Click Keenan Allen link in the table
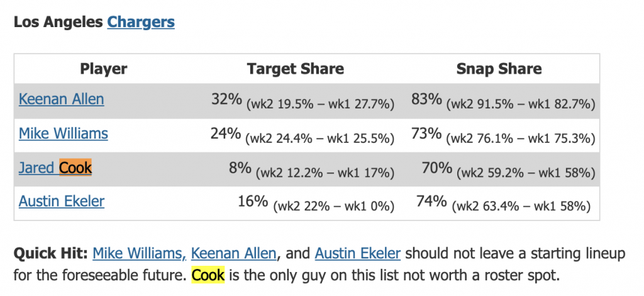644x296 pixels. click(x=61, y=99)
